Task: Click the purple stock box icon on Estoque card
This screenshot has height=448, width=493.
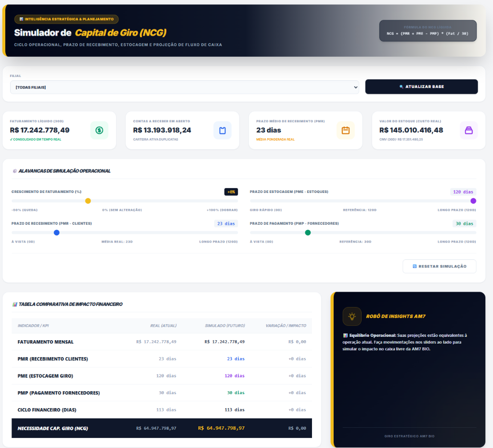Action: tap(469, 130)
